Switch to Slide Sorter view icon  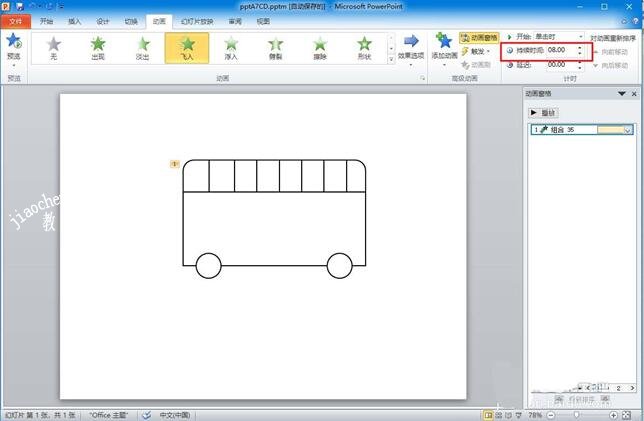tap(499, 415)
